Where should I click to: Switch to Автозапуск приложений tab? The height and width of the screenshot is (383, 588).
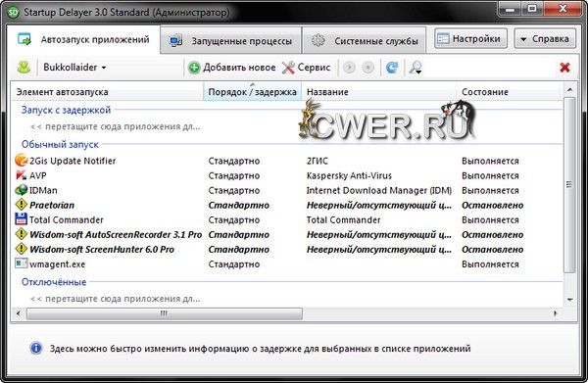(83, 40)
